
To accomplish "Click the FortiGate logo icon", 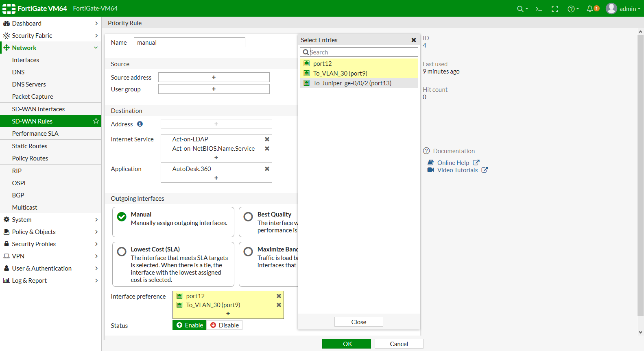I will 9,9.
